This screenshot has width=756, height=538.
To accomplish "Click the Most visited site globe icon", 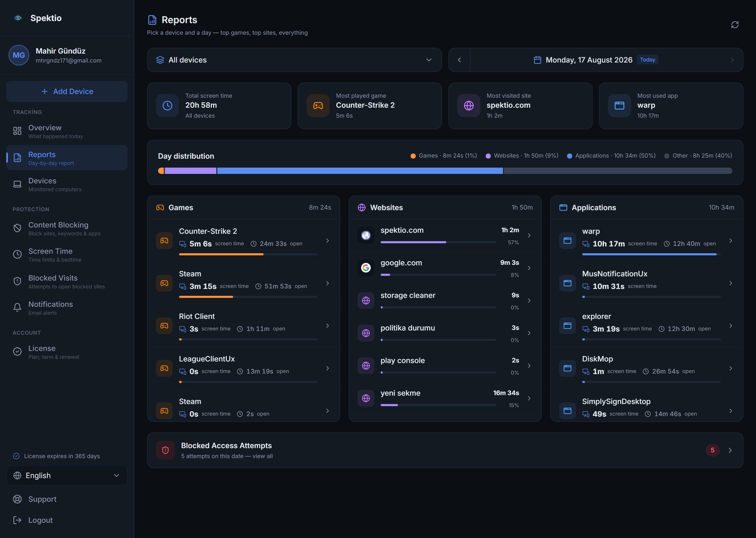I will click(x=469, y=106).
